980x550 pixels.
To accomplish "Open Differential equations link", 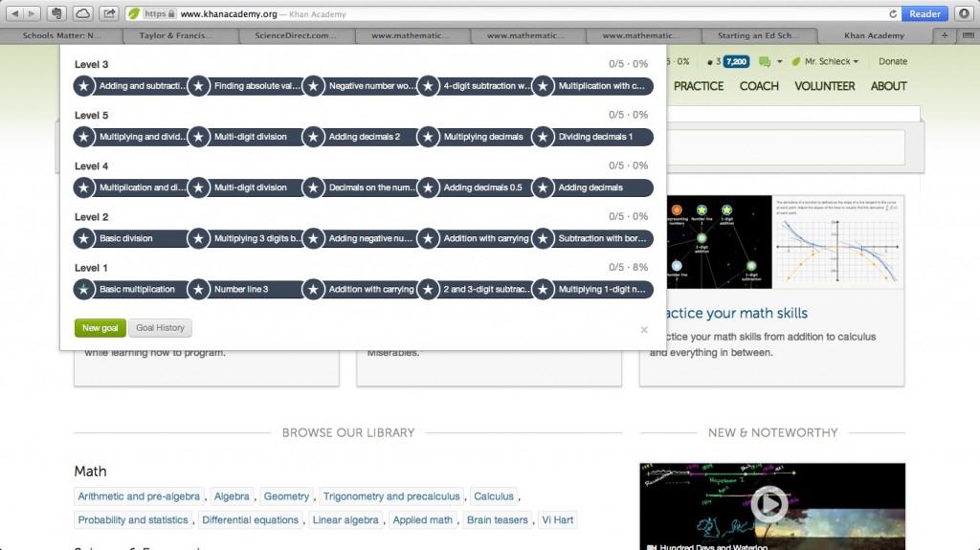I will coord(250,520).
